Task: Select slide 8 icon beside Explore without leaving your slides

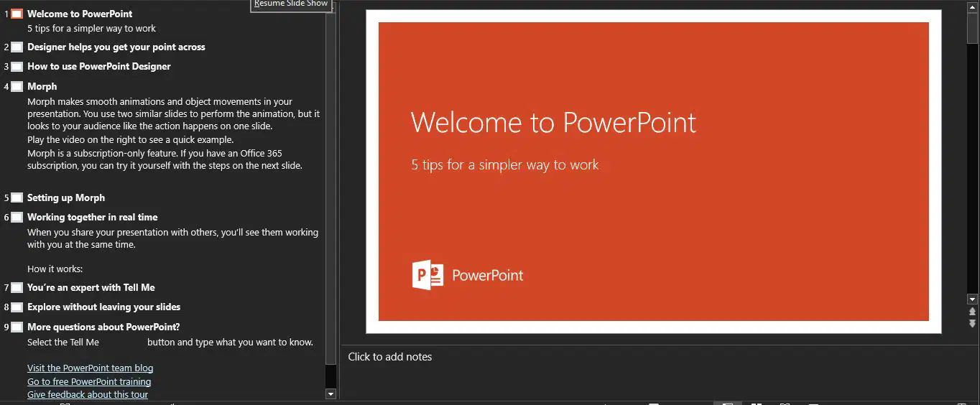Action: pyautogui.click(x=17, y=307)
